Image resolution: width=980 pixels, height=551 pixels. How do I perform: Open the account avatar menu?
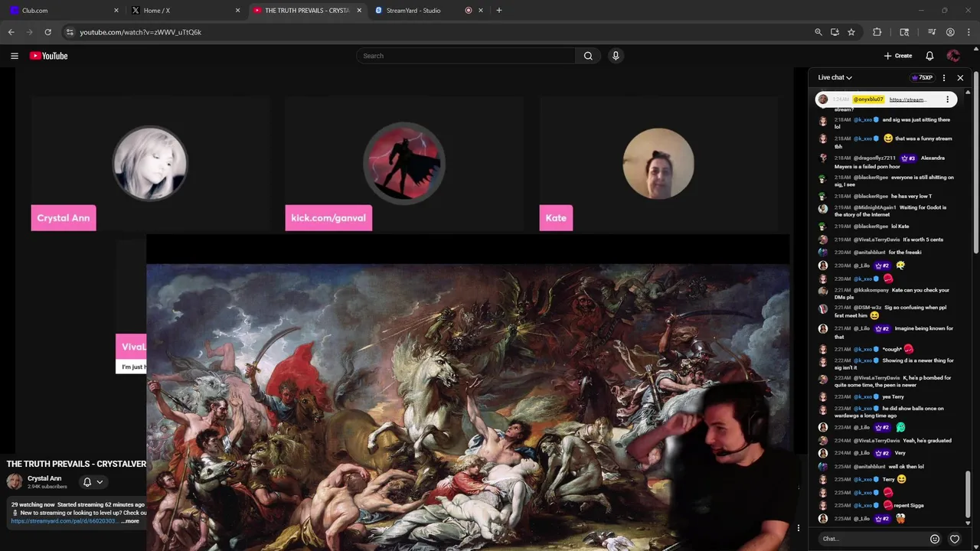tap(953, 56)
